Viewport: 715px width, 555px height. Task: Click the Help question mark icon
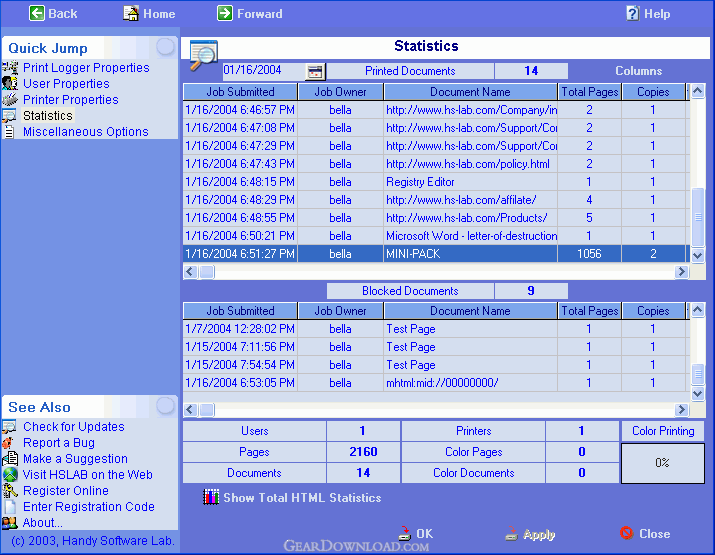point(633,13)
